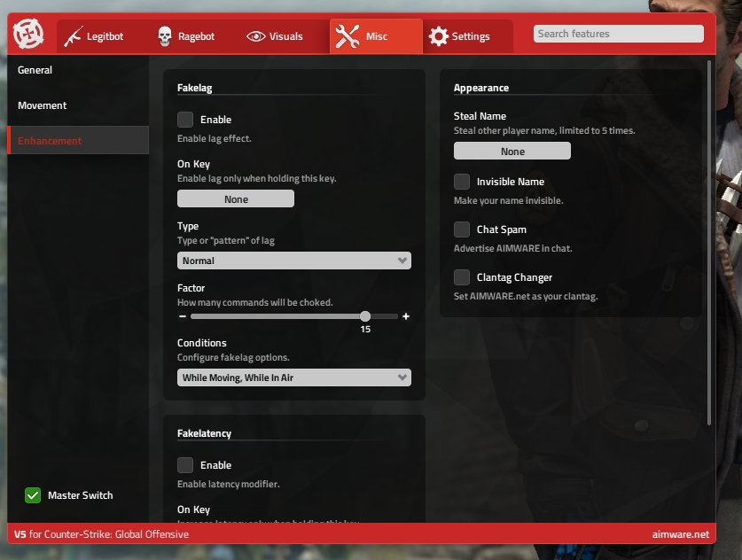This screenshot has width=742, height=560.
Task: Click the rifle icon for Legitbot
Action: point(73,36)
